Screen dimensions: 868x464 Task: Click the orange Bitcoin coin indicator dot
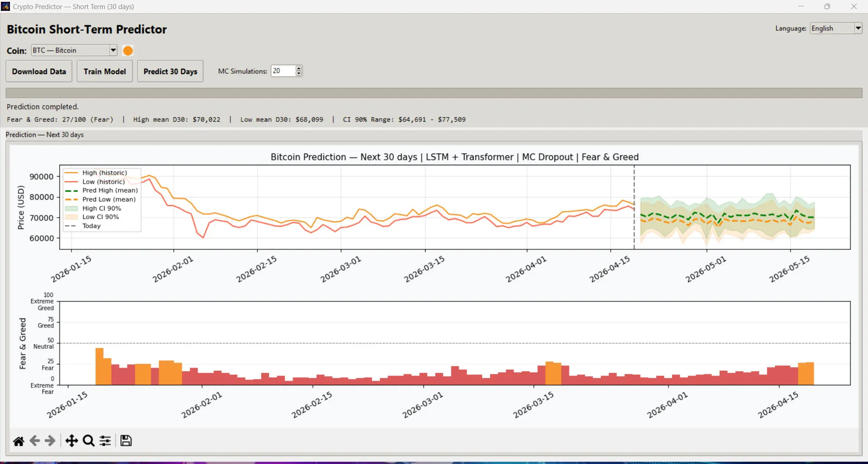[x=128, y=51]
